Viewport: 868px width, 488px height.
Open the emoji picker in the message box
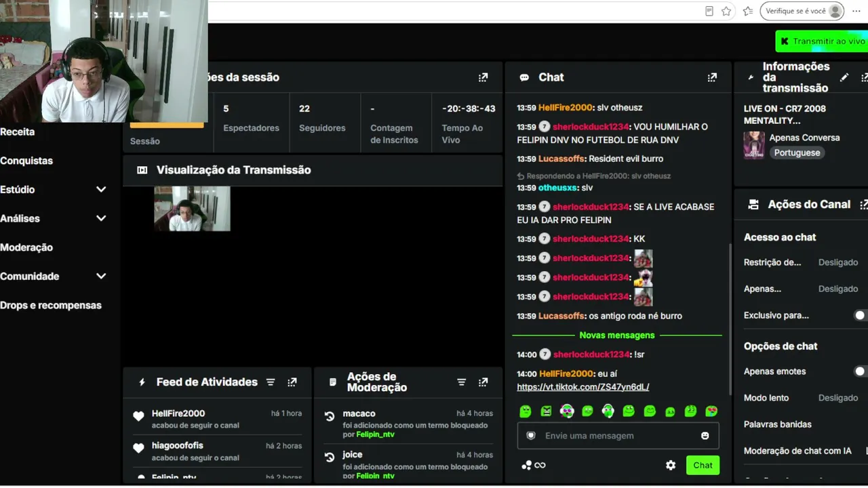click(x=705, y=436)
